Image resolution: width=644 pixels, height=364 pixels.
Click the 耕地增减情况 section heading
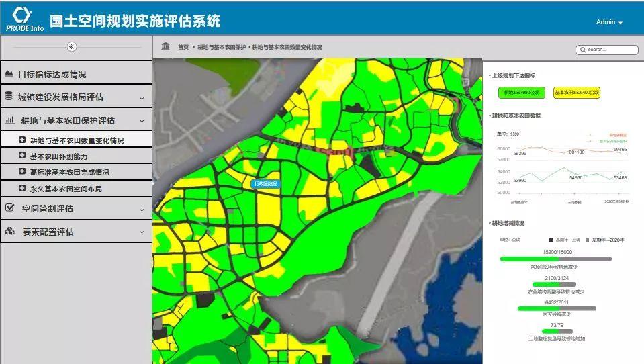coord(508,223)
